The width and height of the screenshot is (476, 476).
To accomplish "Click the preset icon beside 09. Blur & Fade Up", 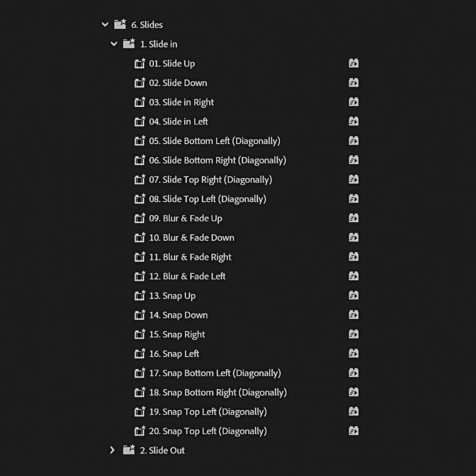I will click(x=140, y=218).
